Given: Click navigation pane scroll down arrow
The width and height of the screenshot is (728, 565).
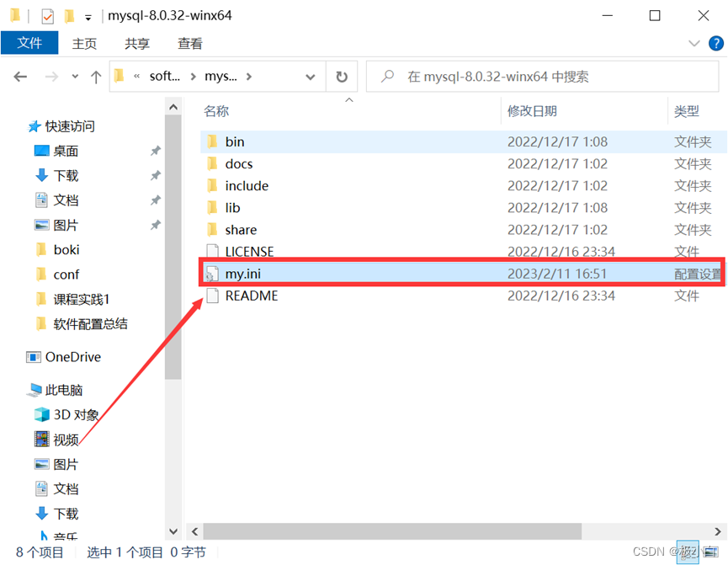Looking at the screenshot, I should coord(173,531).
